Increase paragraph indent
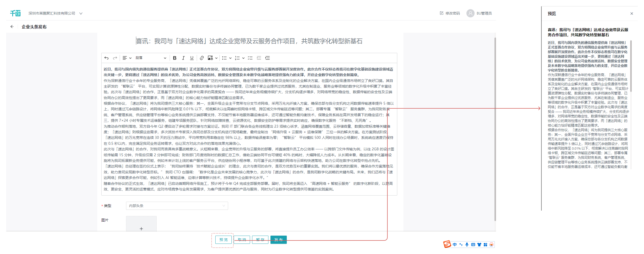 268,58
